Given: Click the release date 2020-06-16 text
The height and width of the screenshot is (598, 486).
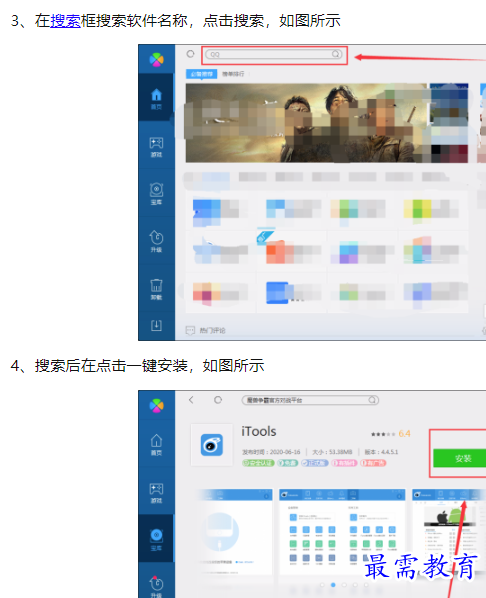Looking at the screenshot, I should tap(271, 452).
